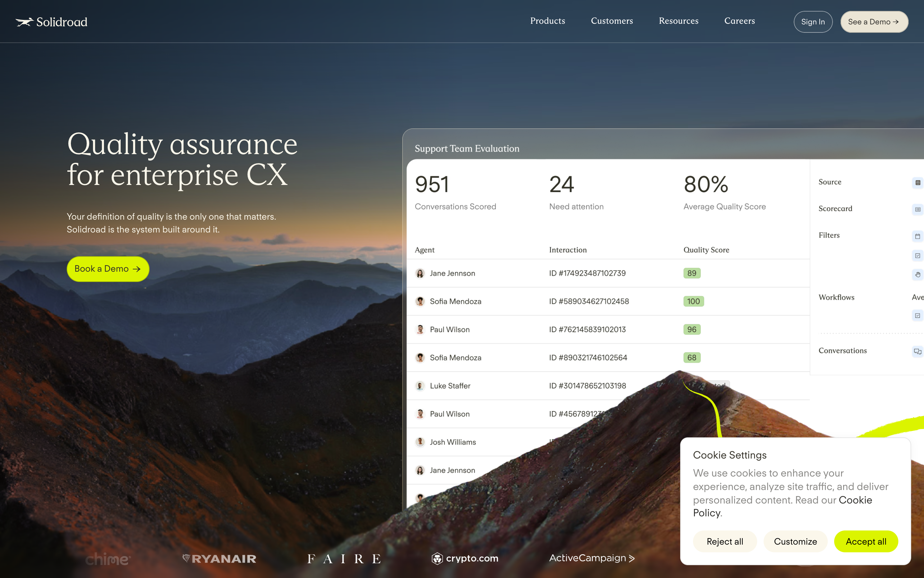Click the Chime logo
This screenshot has width=924, height=578.
[x=108, y=559]
